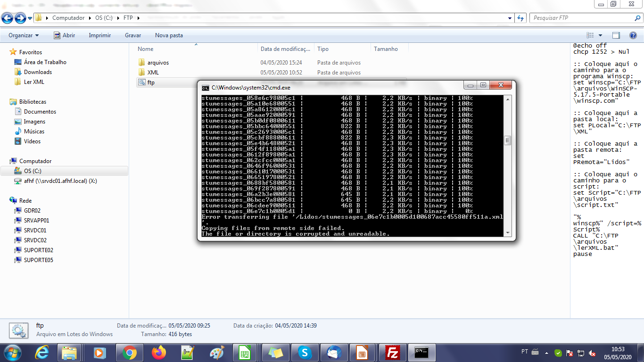
Task: Open Ler XML favorite folder
Action: (34, 82)
